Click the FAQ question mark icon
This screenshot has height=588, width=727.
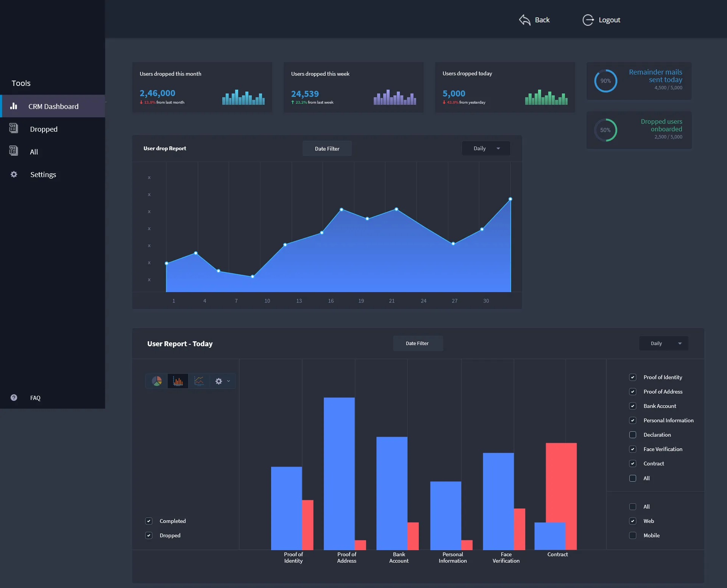(x=14, y=398)
